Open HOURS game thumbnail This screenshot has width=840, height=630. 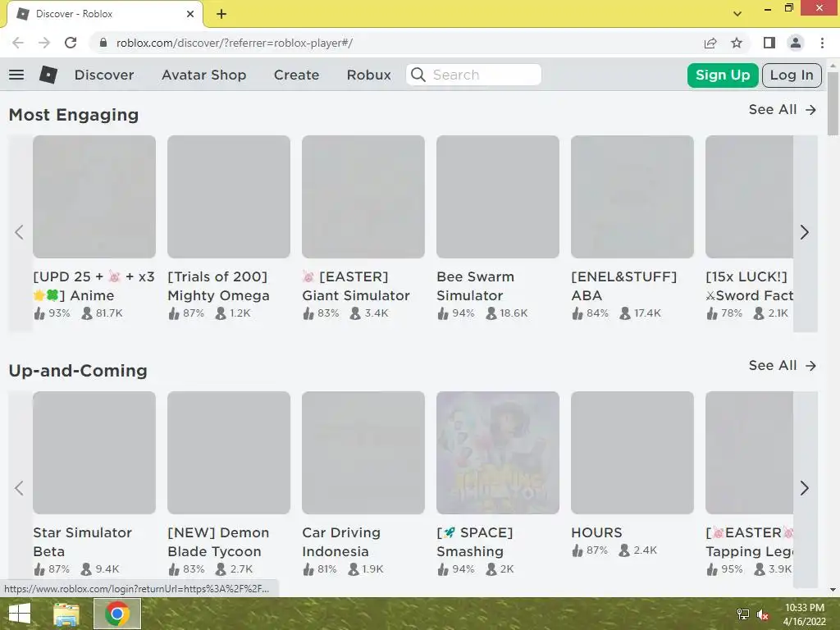(x=632, y=453)
